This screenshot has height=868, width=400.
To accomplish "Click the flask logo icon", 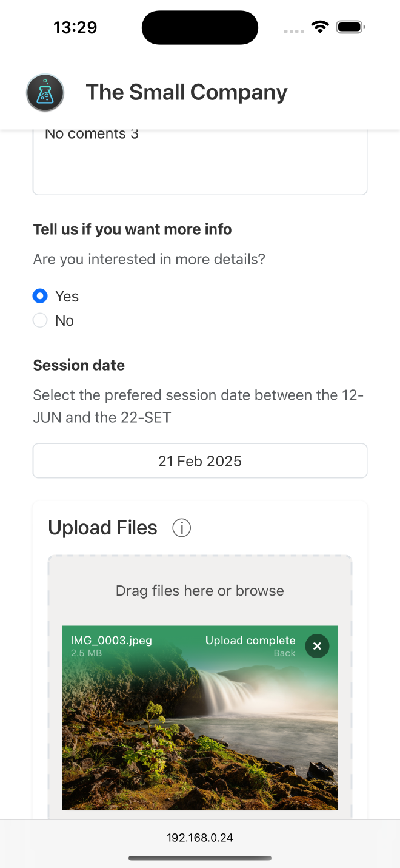I will (x=45, y=93).
